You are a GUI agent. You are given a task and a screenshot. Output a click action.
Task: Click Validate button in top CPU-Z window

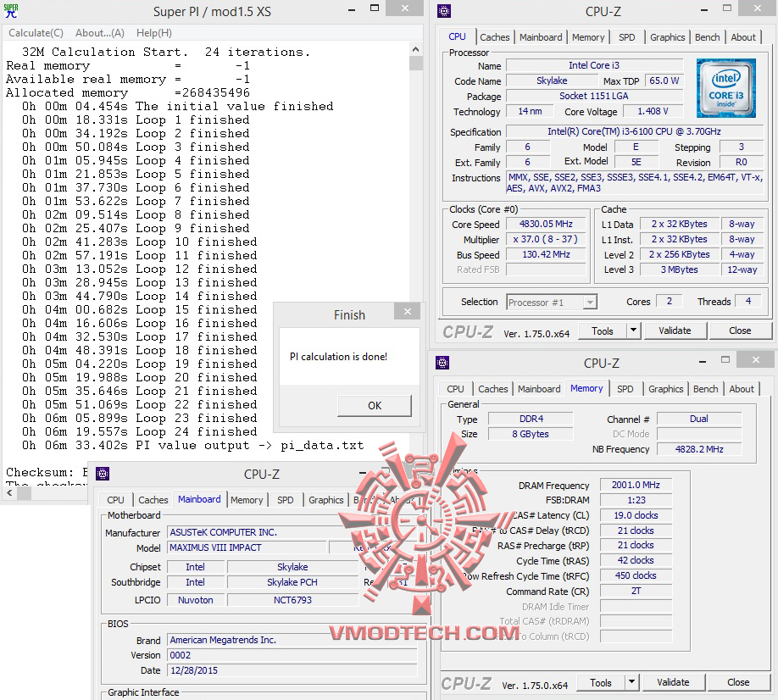click(675, 331)
